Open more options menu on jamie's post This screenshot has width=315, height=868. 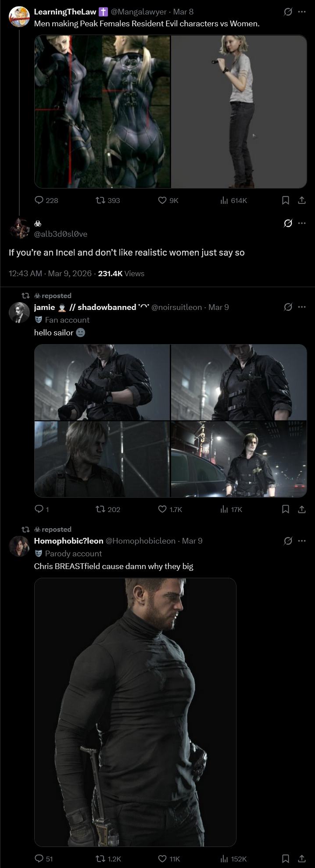[x=302, y=307]
